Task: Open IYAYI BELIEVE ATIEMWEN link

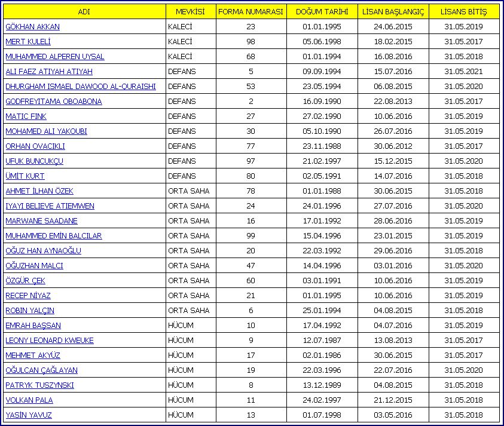Action: pos(50,206)
